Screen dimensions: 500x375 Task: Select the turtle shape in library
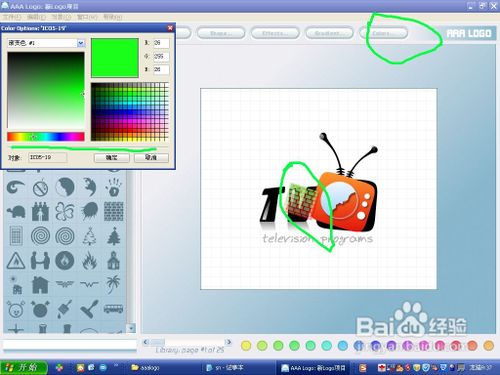click(x=16, y=212)
